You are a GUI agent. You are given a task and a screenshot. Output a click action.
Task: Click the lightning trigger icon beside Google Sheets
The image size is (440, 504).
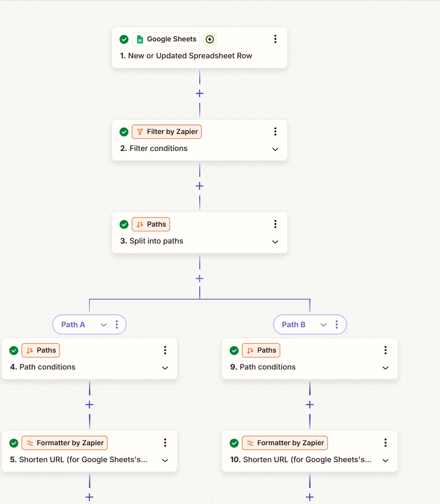(210, 39)
